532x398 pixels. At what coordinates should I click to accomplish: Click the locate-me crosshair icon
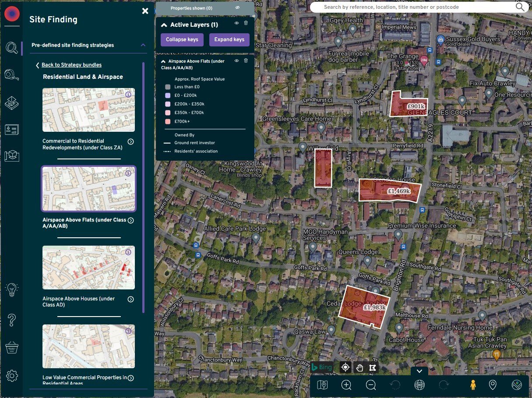click(x=345, y=367)
